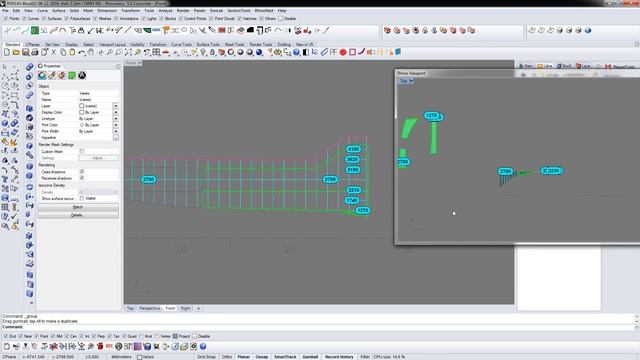Click the Details button in Properties
The image size is (640, 360).
78,215
